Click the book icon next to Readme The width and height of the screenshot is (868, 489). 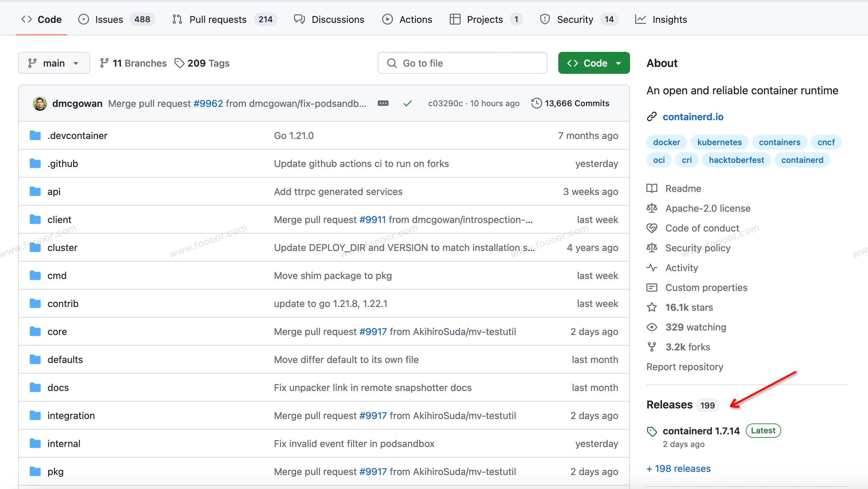click(652, 188)
